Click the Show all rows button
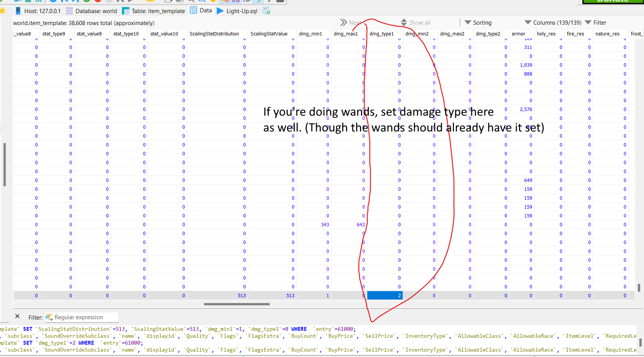The image size is (644, 357). [x=415, y=23]
